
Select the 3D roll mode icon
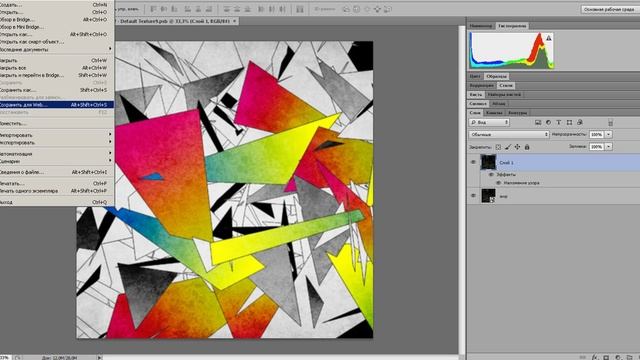click(356, 9)
